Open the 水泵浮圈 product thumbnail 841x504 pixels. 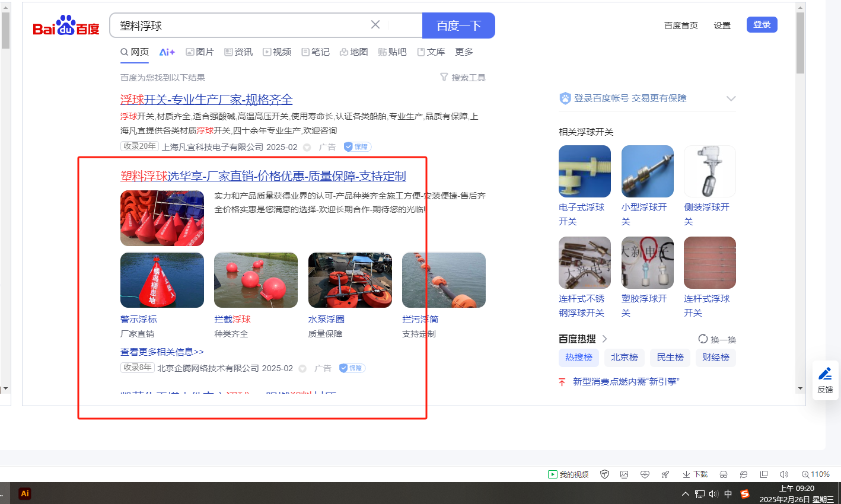pyautogui.click(x=350, y=280)
